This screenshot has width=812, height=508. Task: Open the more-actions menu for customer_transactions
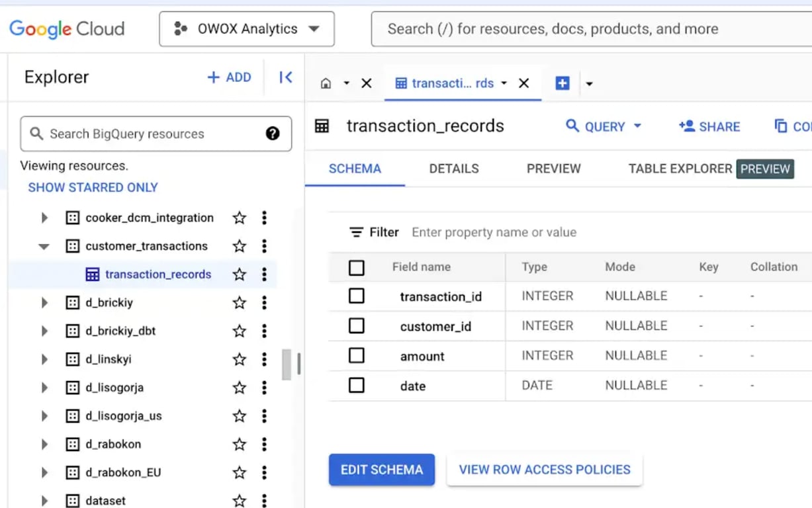point(264,246)
